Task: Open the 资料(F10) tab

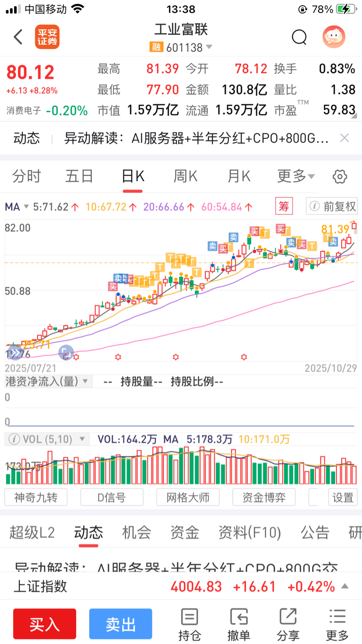Action: [250, 533]
